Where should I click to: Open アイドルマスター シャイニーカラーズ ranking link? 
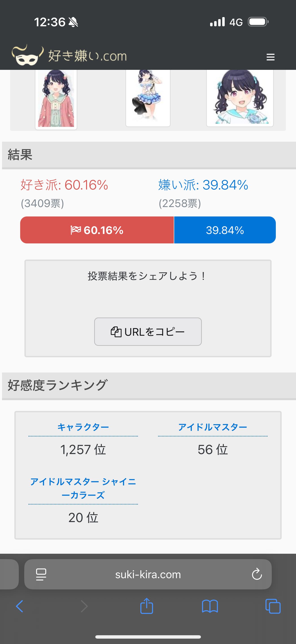click(83, 488)
